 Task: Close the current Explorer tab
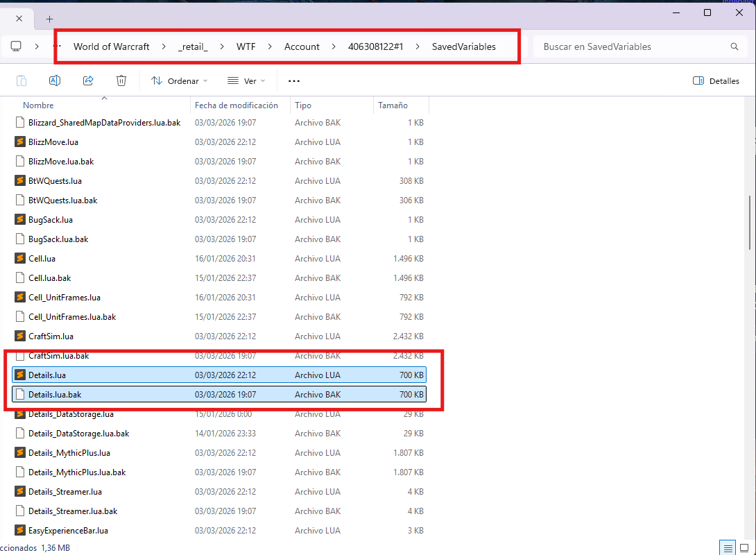click(x=19, y=18)
